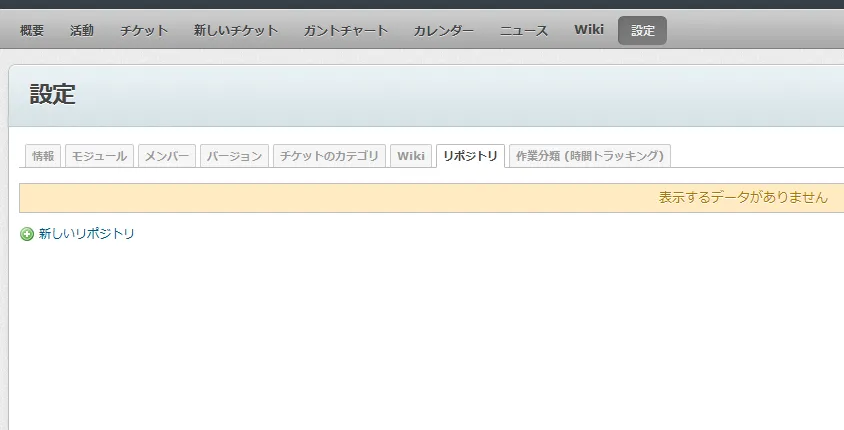This screenshot has height=430, width=844.
Task: Select the リポジトリ tab
Action: point(470,156)
